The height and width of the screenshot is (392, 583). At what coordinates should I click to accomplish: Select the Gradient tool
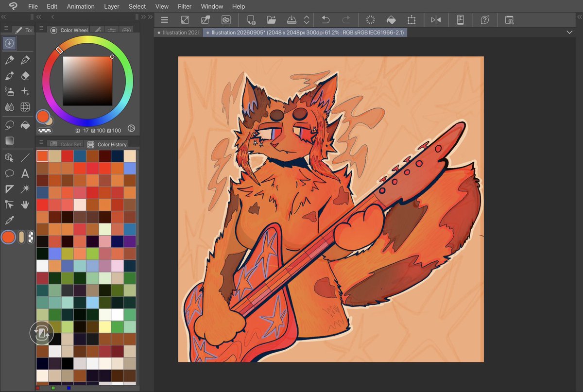9,140
